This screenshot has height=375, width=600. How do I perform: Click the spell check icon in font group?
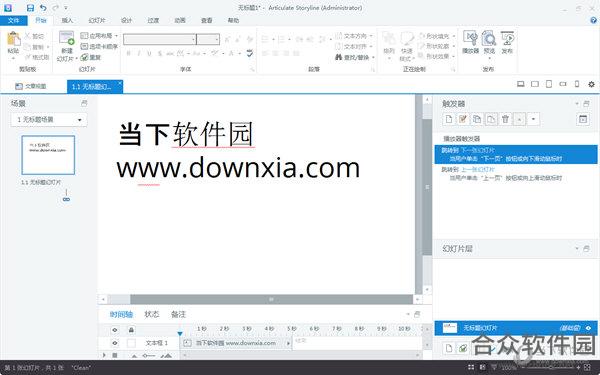point(249,53)
